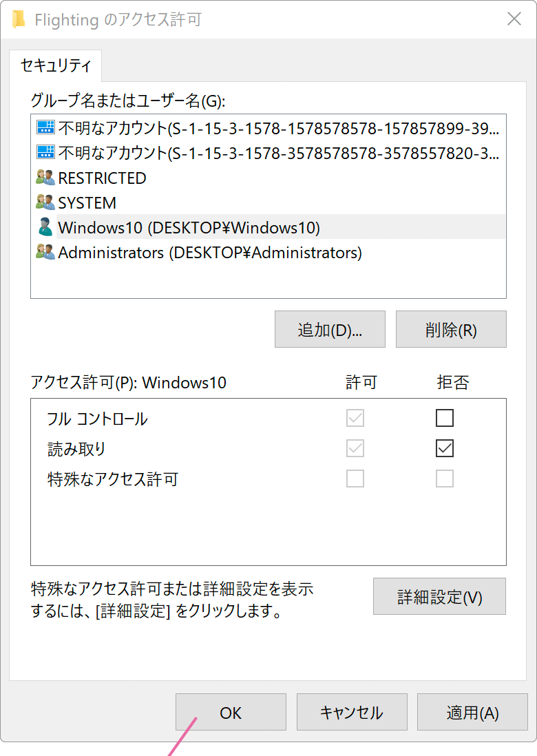Open 詳細設定(V) advanced settings
Viewport: 537px width, 756px height.
440,596
